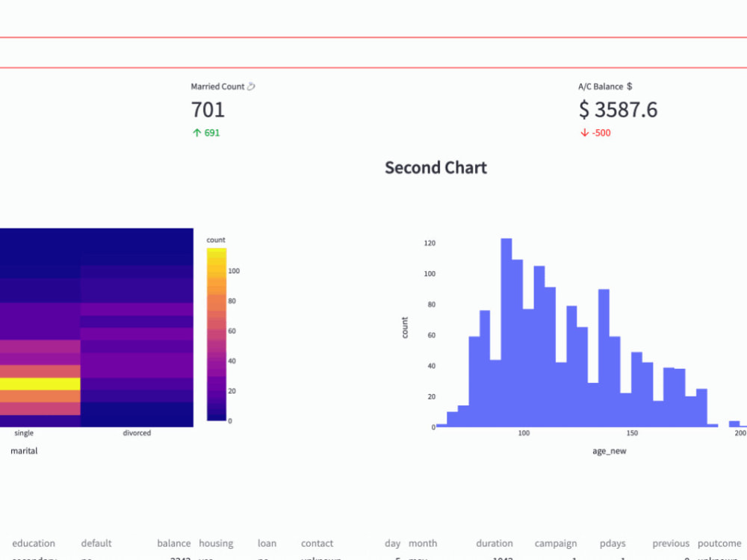The width and height of the screenshot is (747, 560).
Task: Click the histogram count axis title
Action: [405, 328]
